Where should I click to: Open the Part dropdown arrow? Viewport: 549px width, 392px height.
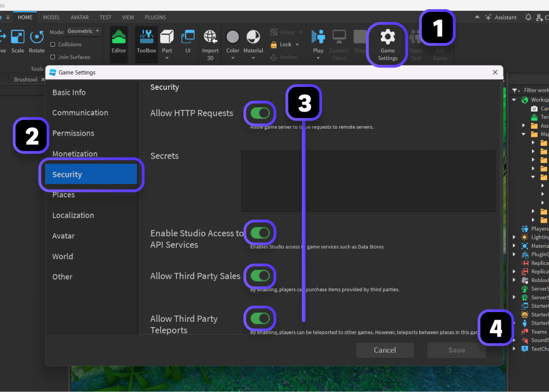[167, 58]
